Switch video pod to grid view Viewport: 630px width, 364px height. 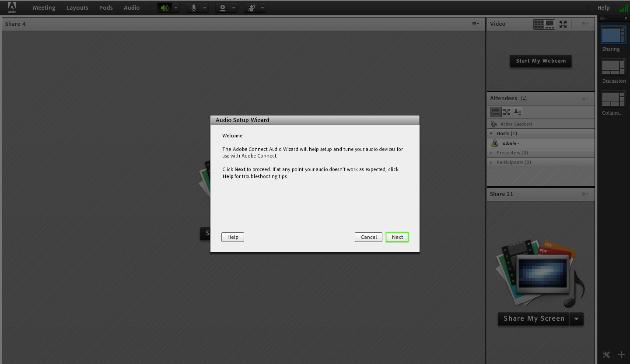[x=539, y=24]
